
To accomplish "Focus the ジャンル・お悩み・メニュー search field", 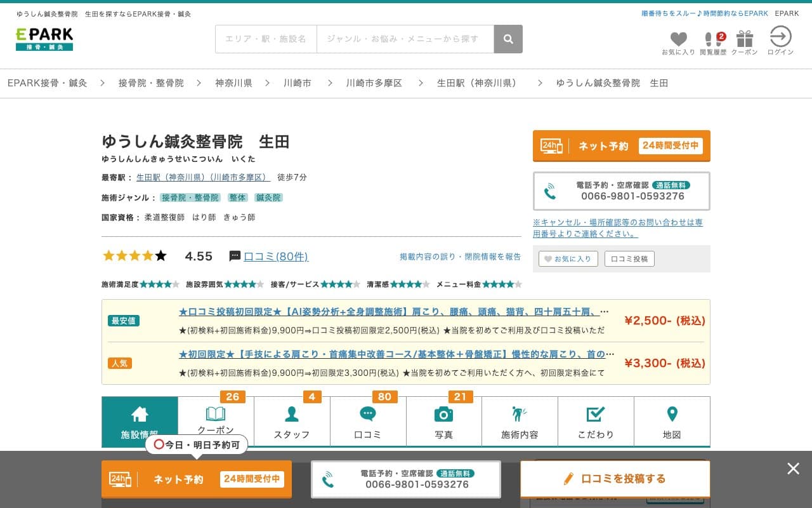I will (x=405, y=39).
